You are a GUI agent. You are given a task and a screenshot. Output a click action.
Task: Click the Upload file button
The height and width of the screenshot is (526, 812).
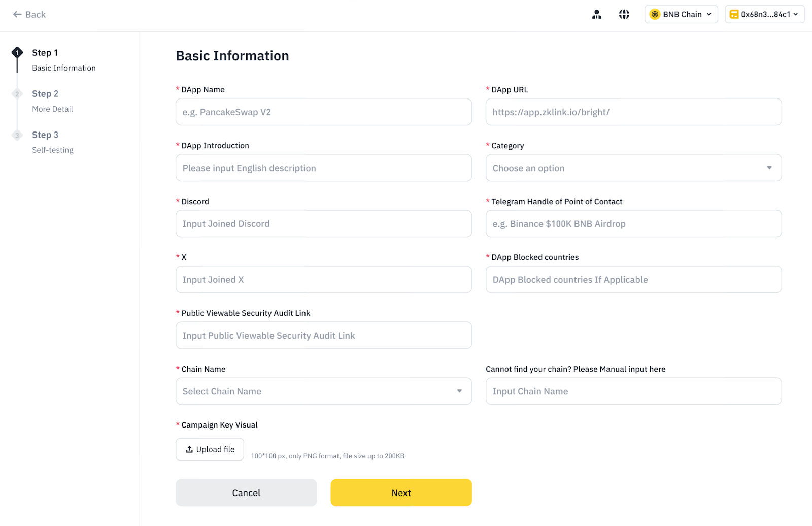(x=210, y=449)
